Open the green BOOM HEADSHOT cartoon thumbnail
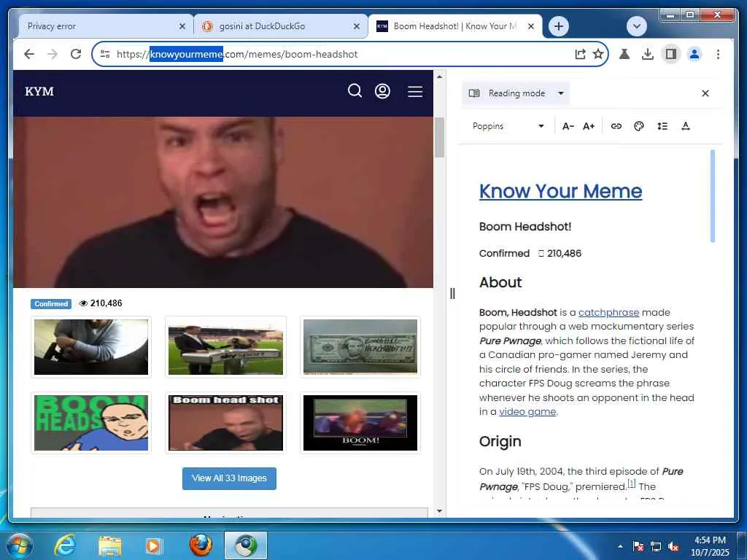This screenshot has height=560, width=747. 91,423
